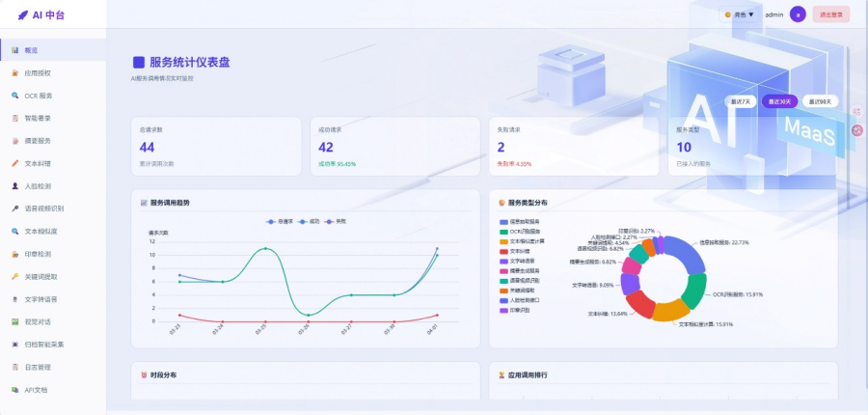Click the 04-01 end point of the blue line
Screen dimensions: 868x415
(437, 249)
